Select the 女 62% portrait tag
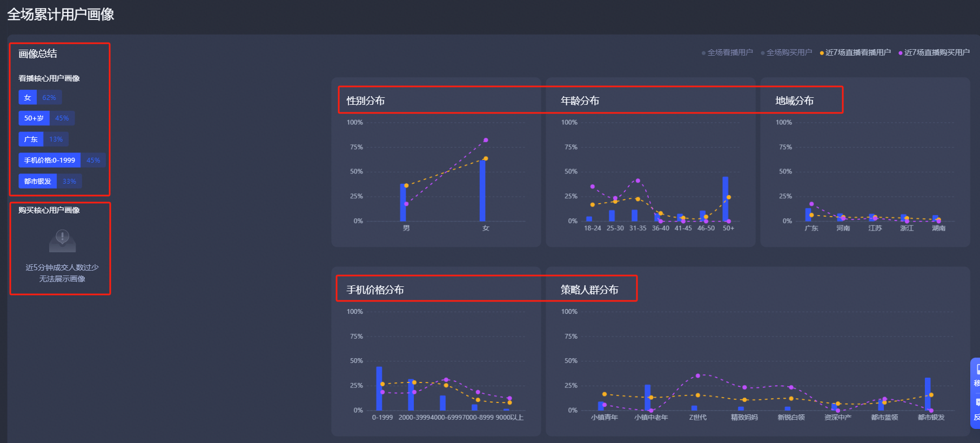This screenshot has height=443, width=980. (x=40, y=97)
